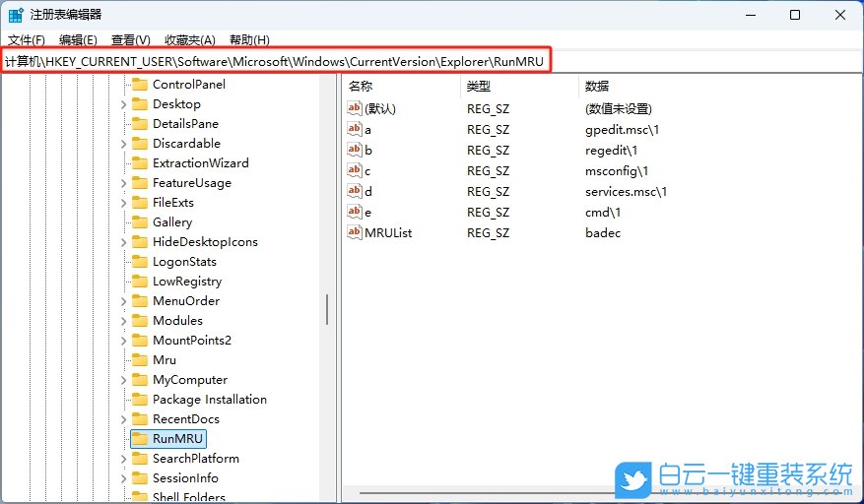Screen dimensions: 864x504
Task: Click the string icon of MRUList value
Action: coord(355,232)
